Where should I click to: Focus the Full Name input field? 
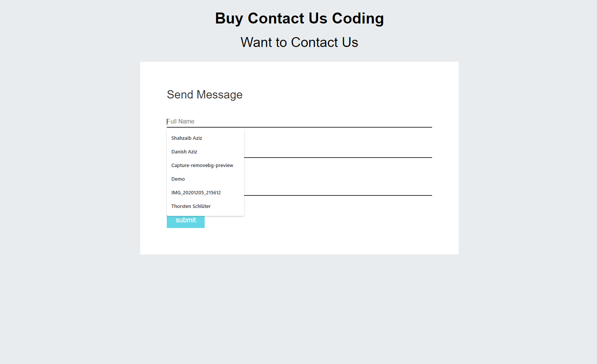[x=299, y=122]
